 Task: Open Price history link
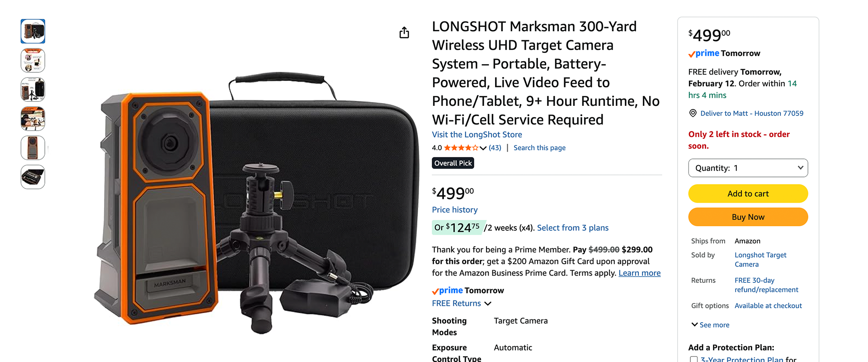pos(455,210)
